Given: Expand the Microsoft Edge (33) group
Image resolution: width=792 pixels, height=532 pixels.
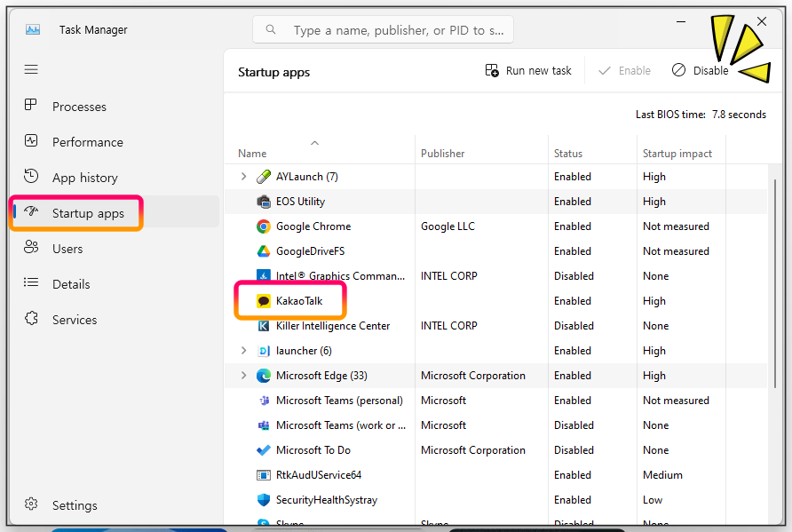Looking at the screenshot, I should click(243, 376).
